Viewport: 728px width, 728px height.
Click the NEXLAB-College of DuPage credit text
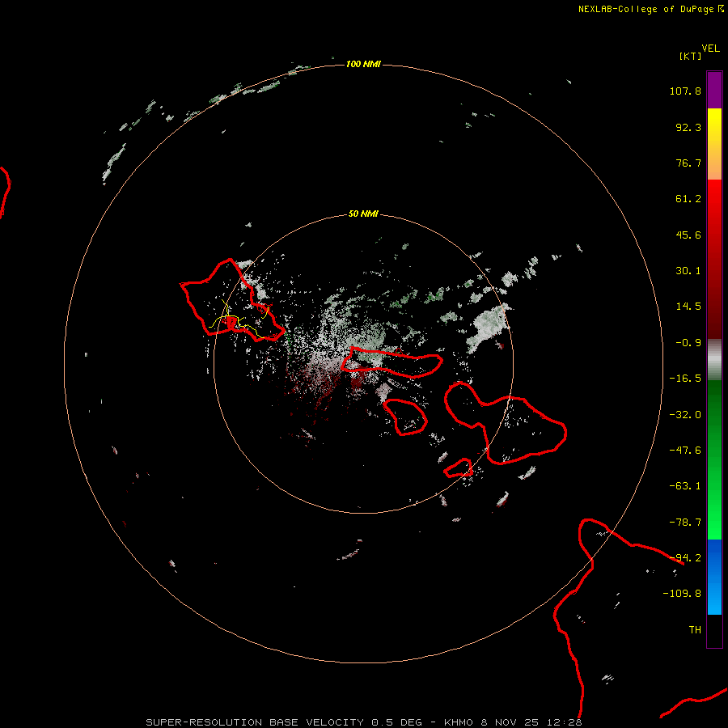tap(650, 9)
